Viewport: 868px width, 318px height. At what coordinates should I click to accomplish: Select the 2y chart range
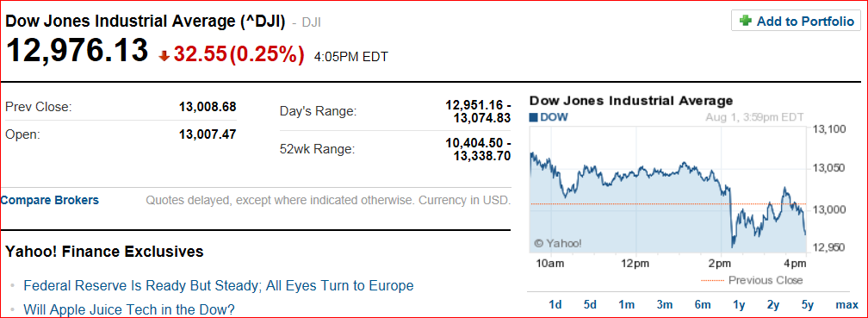click(773, 305)
